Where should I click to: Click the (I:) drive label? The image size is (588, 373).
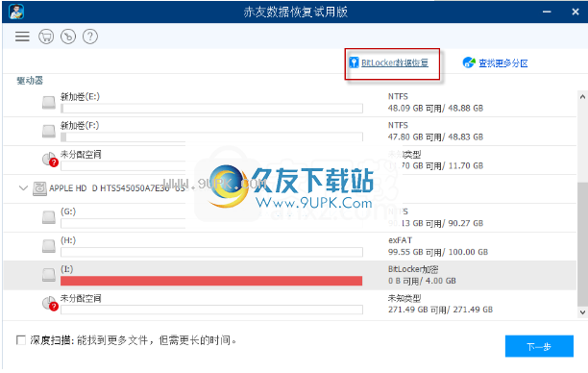tap(66, 269)
